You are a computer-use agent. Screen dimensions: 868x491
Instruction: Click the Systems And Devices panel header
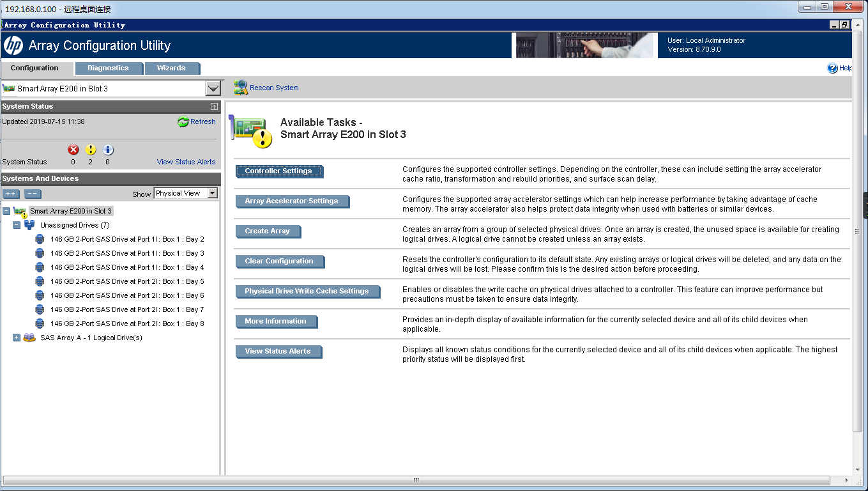click(x=110, y=178)
